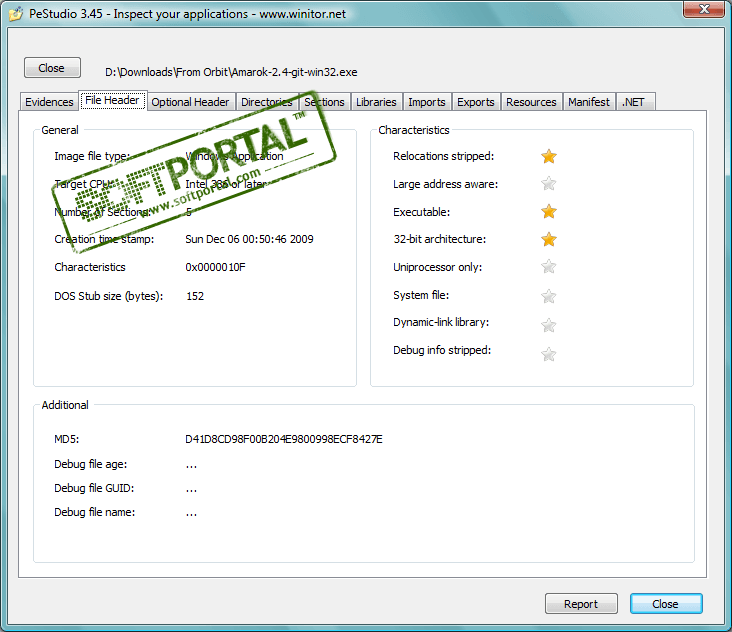Image resolution: width=732 pixels, height=632 pixels.
Task: Switch to the Resources tab
Action: click(531, 102)
